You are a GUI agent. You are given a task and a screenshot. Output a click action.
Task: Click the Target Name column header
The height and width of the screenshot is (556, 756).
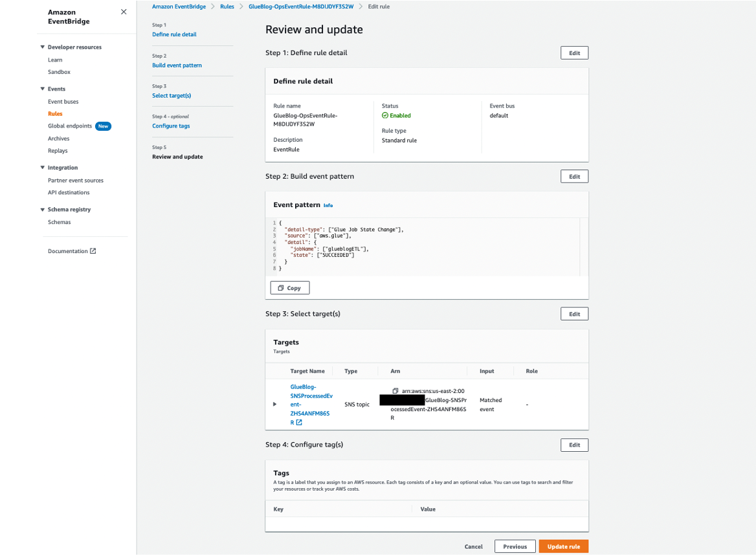(307, 372)
